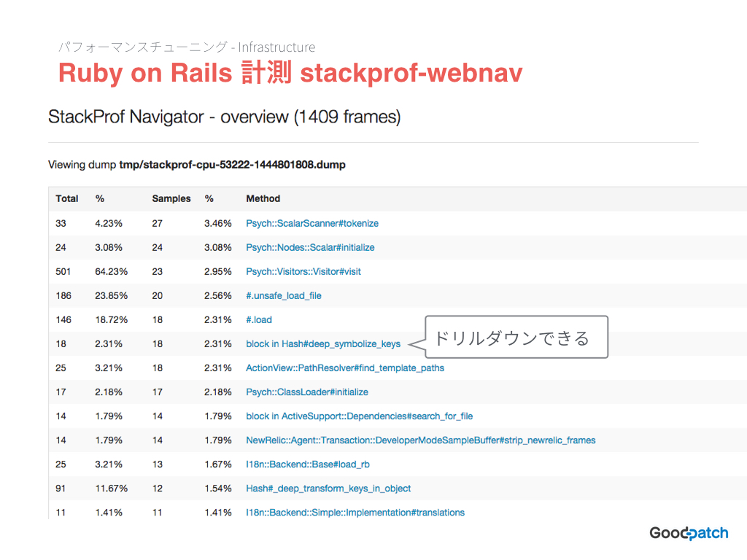Open block in ActiveSupport::Dependencies#search_for_file link
Image resolution: width=747 pixels, height=560 pixels.
[x=359, y=416]
